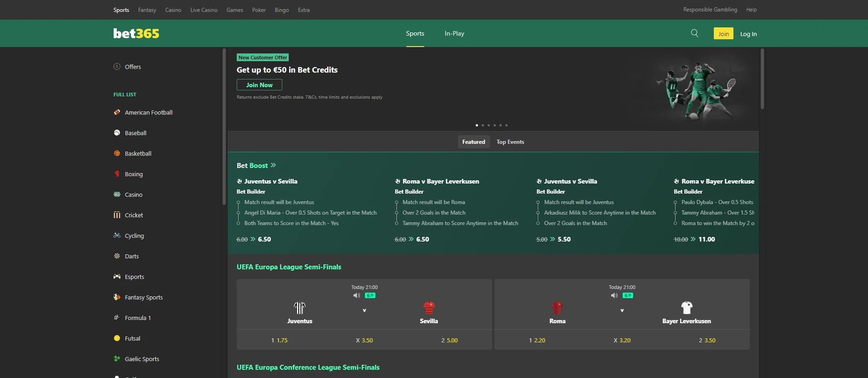868x378 pixels.
Task: Select the Boxing glove icon
Action: click(x=117, y=174)
